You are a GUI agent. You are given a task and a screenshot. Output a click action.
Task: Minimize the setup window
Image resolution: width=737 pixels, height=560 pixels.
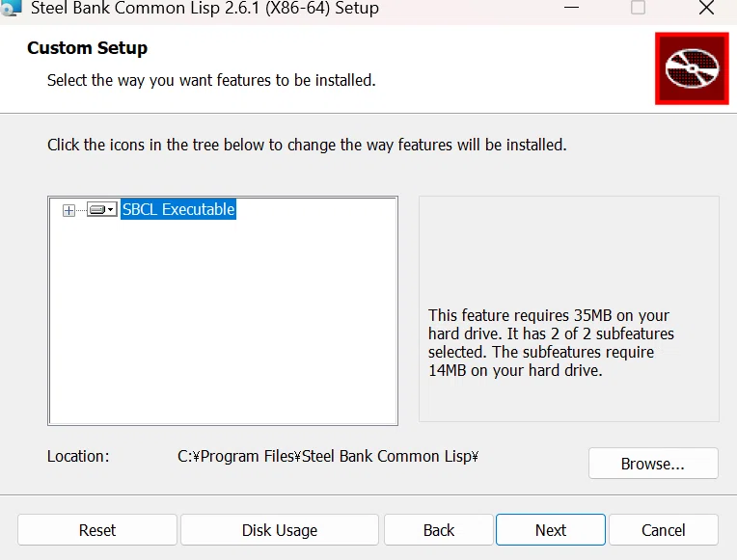[x=571, y=8]
